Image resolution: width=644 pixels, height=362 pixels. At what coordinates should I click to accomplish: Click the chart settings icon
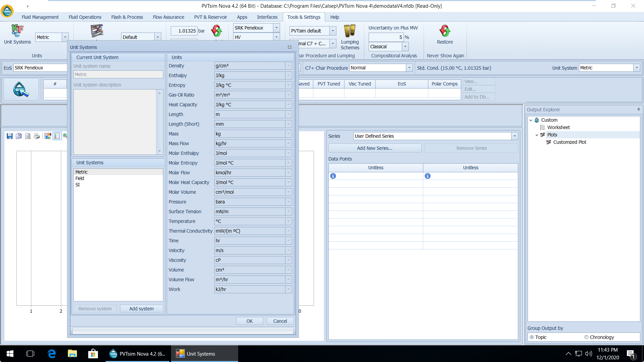48,136
